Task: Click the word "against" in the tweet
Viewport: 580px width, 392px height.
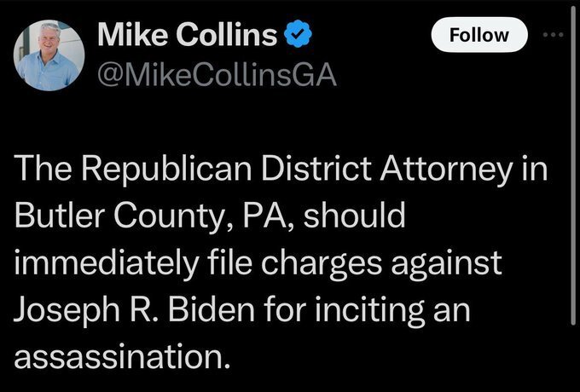Action: coord(446,264)
